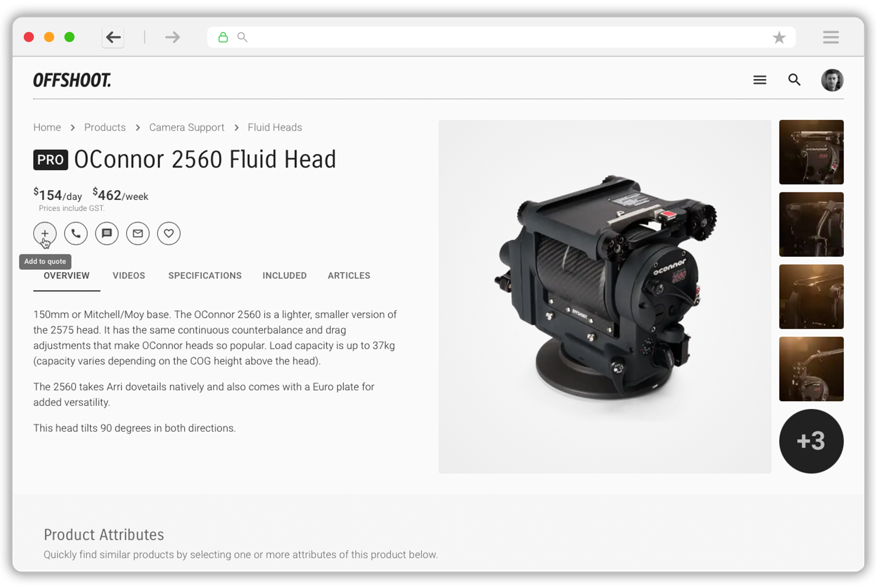Select the second product thumbnail

(811, 224)
